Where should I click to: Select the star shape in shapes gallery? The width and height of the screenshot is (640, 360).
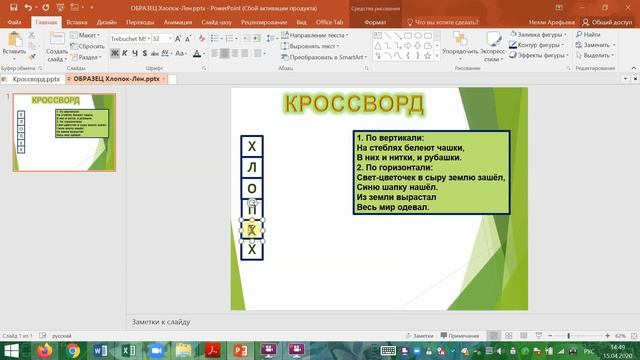click(x=427, y=56)
